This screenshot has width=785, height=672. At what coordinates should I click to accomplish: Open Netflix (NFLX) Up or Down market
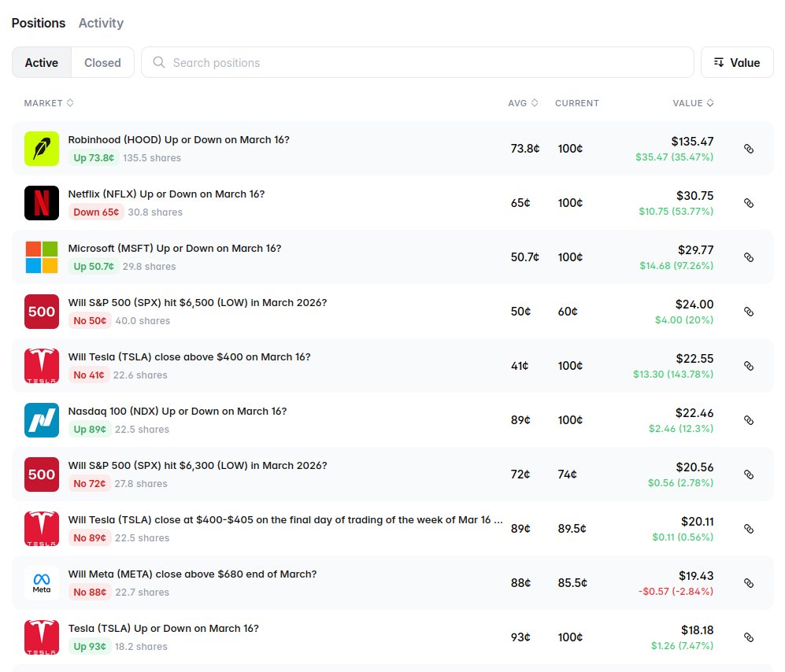point(166,194)
